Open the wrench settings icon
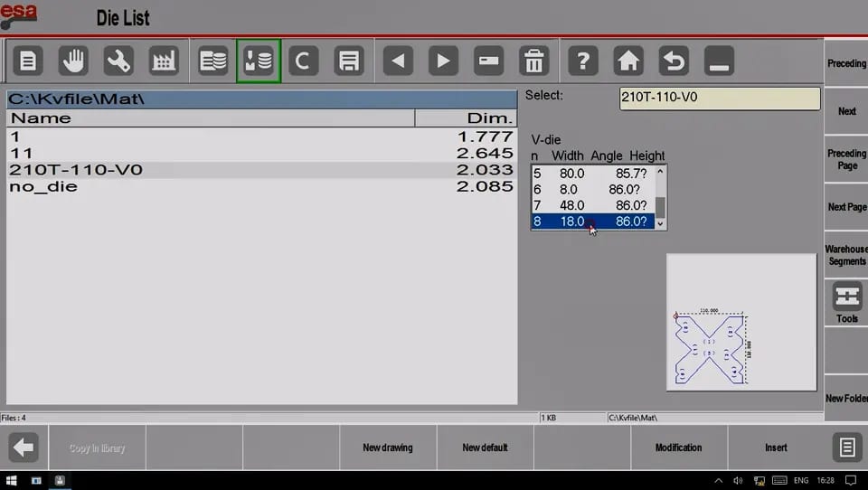This screenshot has width=868, height=490. (118, 61)
